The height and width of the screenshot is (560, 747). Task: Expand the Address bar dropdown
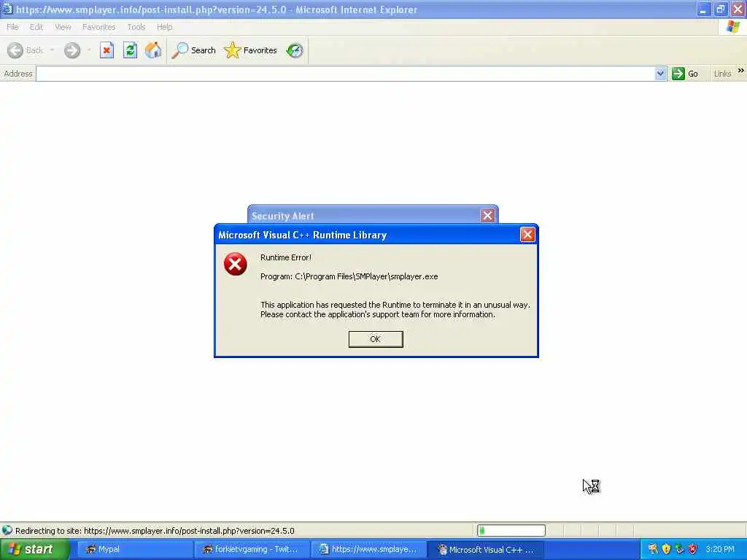click(659, 74)
